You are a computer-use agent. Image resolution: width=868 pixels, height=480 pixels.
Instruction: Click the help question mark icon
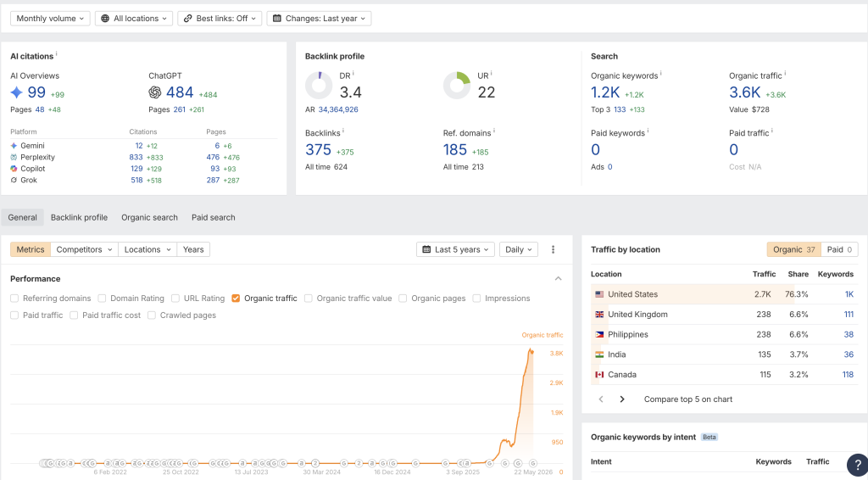pos(858,463)
